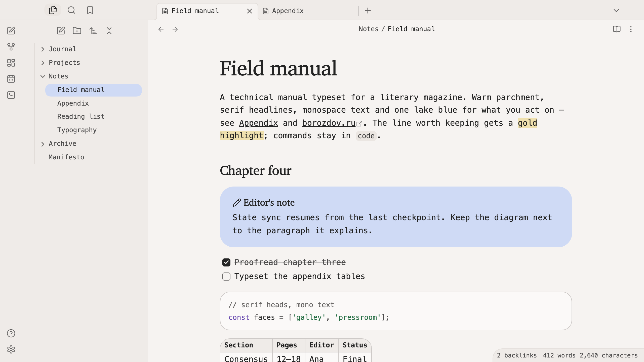Open the settings gear
Screen dimensions: 644x362
11,349
